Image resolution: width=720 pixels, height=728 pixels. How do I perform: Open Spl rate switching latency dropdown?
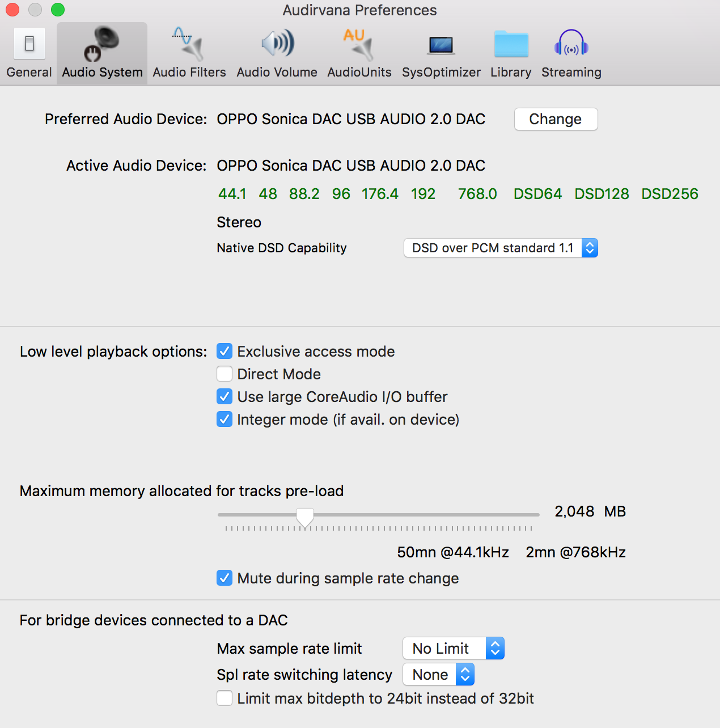tap(438, 675)
